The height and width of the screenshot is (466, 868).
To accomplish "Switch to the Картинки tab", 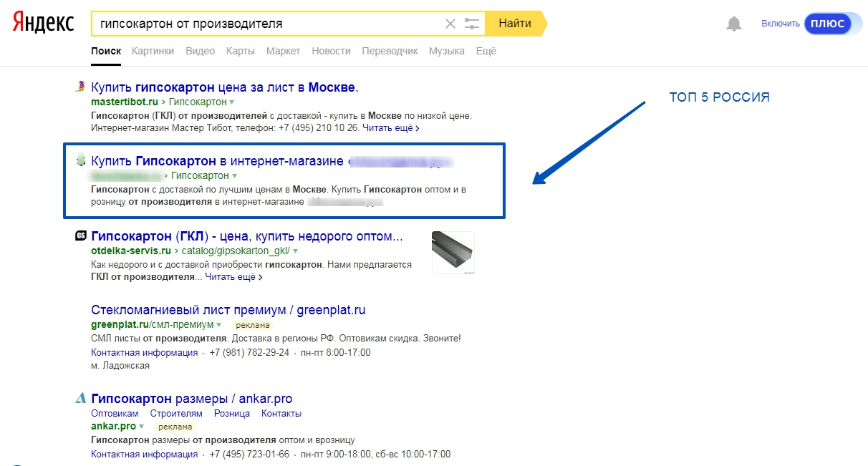I will pos(153,51).
